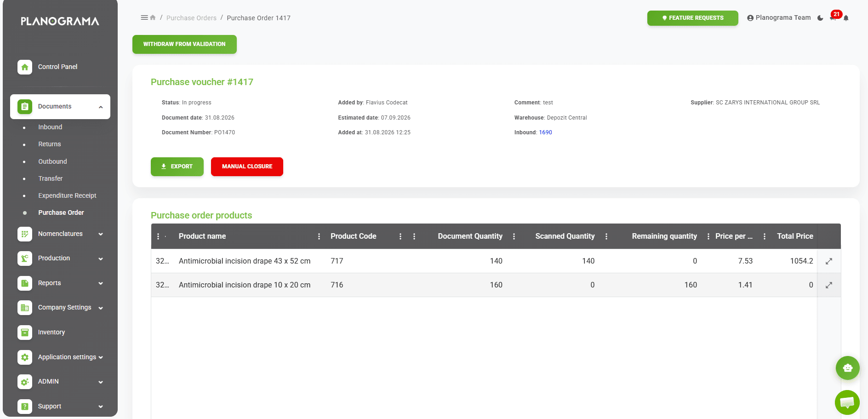Export the purchase voucher
The image size is (868, 419).
(177, 166)
